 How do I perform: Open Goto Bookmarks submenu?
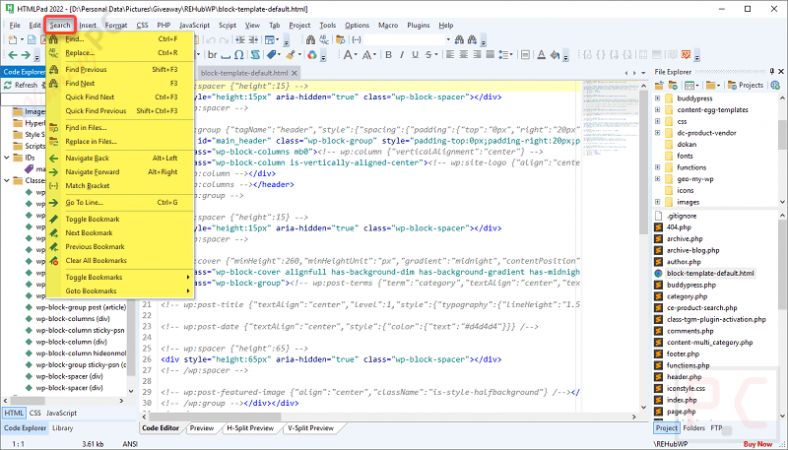point(120,291)
